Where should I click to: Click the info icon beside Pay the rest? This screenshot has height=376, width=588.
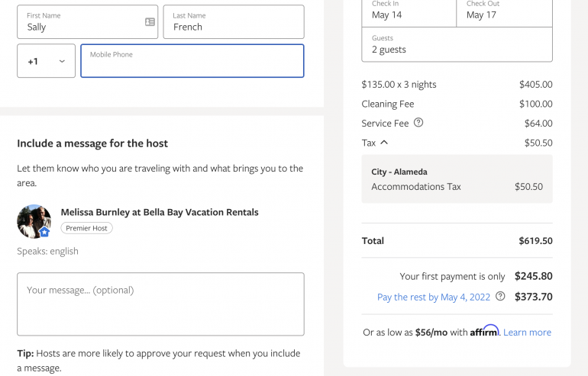(500, 297)
